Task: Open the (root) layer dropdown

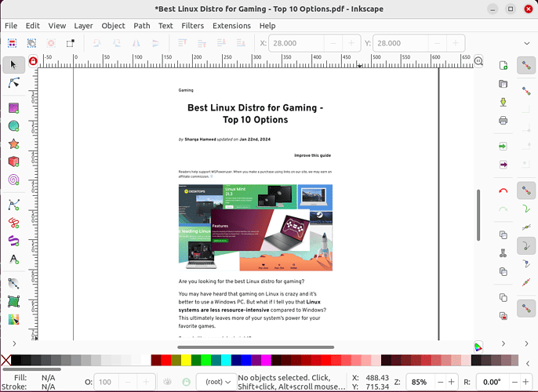Action: pos(216,382)
